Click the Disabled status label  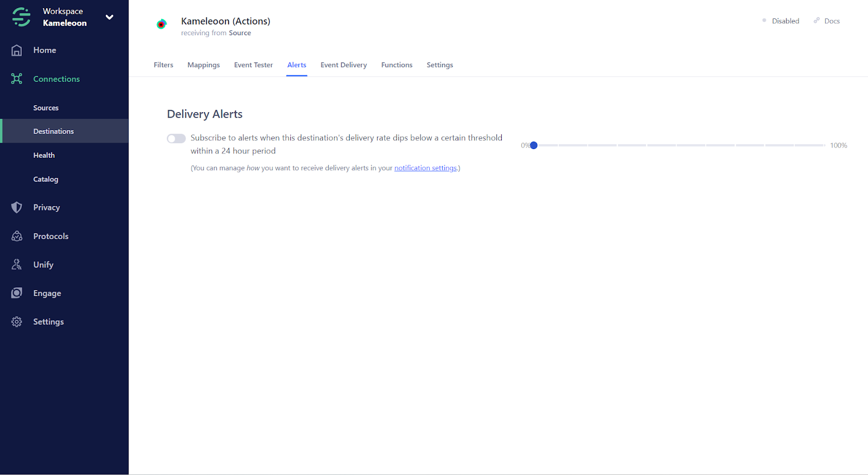[786, 21]
